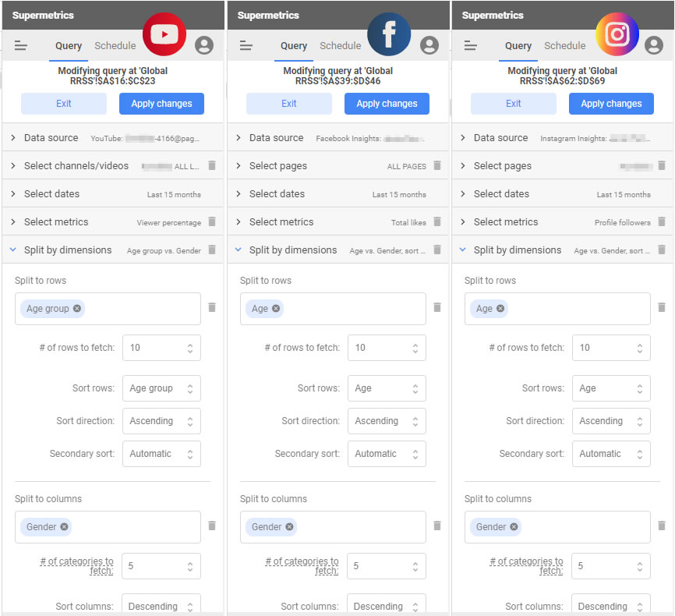Open the account avatar in the Instagram panel

coord(653,45)
